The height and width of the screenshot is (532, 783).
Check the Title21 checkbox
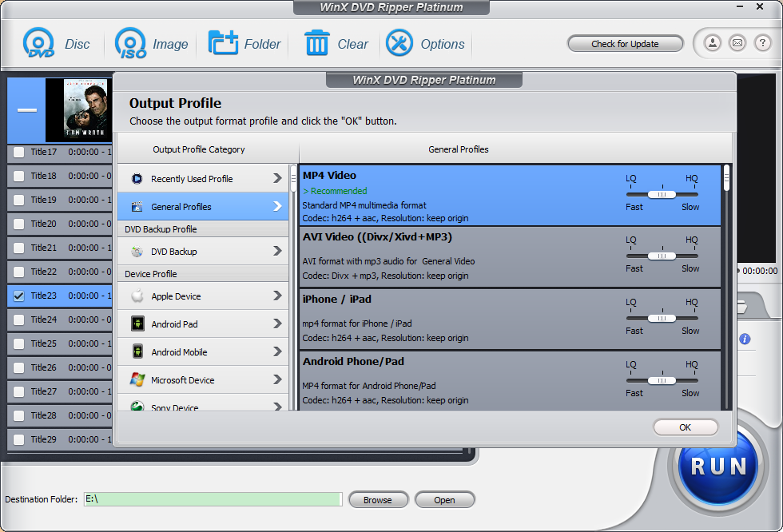tap(19, 248)
